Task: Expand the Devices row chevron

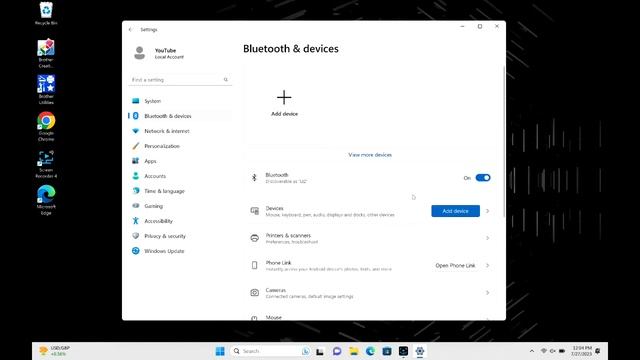Action: [x=488, y=211]
